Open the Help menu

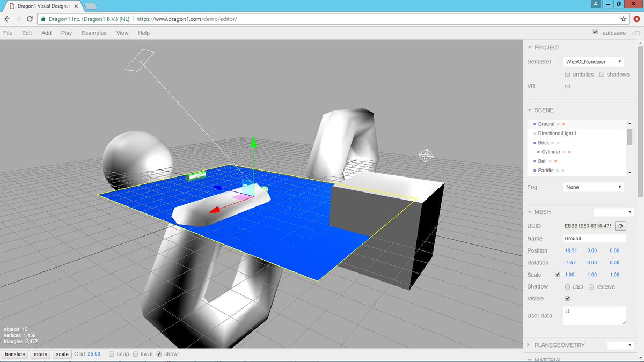(x=144, y=33)
